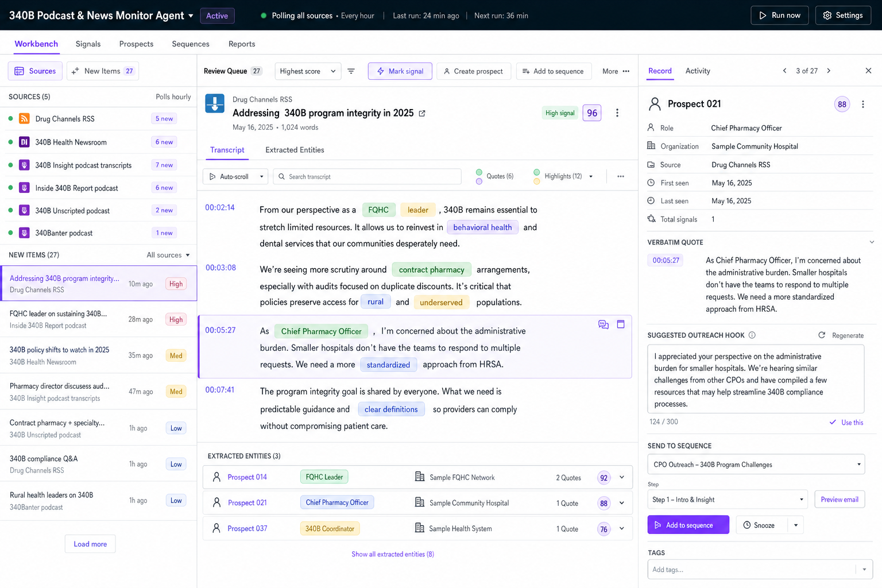
Task: Close the Record panel
Action: point(868,71)
